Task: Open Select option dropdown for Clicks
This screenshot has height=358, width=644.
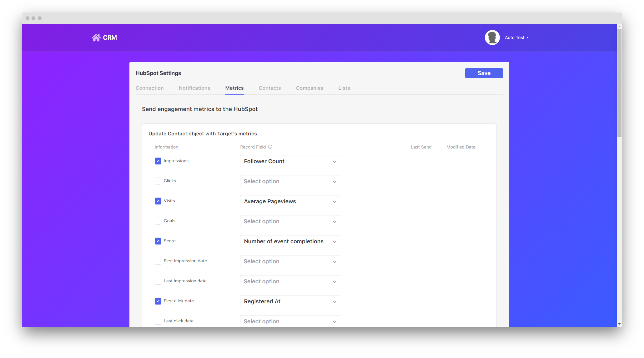Action: (290, 181)
